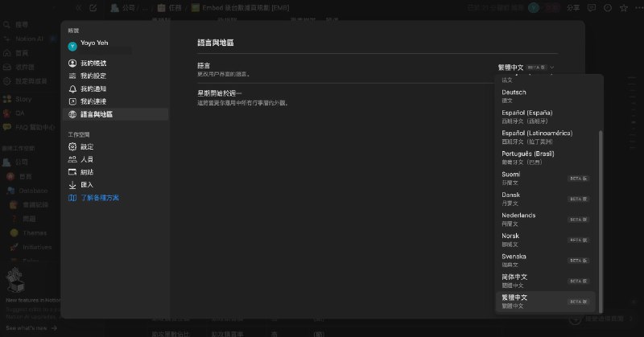Select Nederlands in the language list
644x337 pixels.
pos(546,220)
